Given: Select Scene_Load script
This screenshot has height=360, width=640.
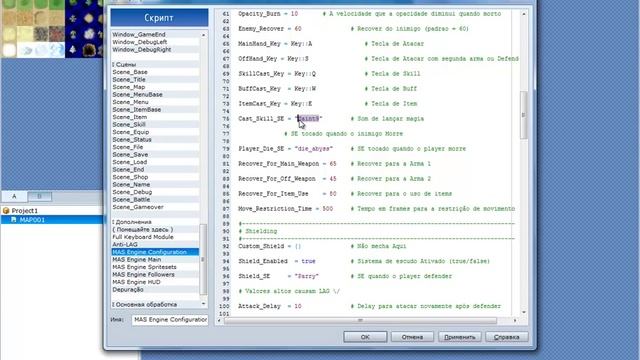Looking at the screenshot, I should [156, 162].
